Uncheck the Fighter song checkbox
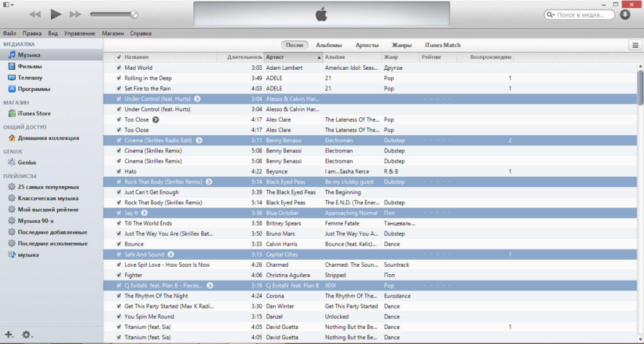 click(x=119, y=275)
